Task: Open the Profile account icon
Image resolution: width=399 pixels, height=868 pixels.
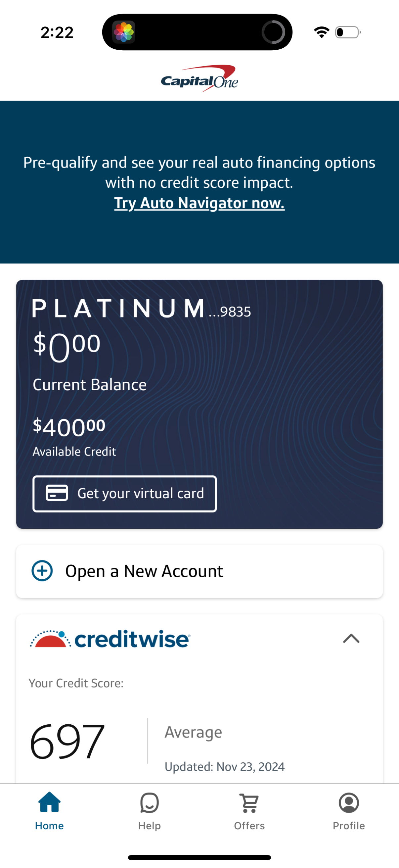Action: 349,803
